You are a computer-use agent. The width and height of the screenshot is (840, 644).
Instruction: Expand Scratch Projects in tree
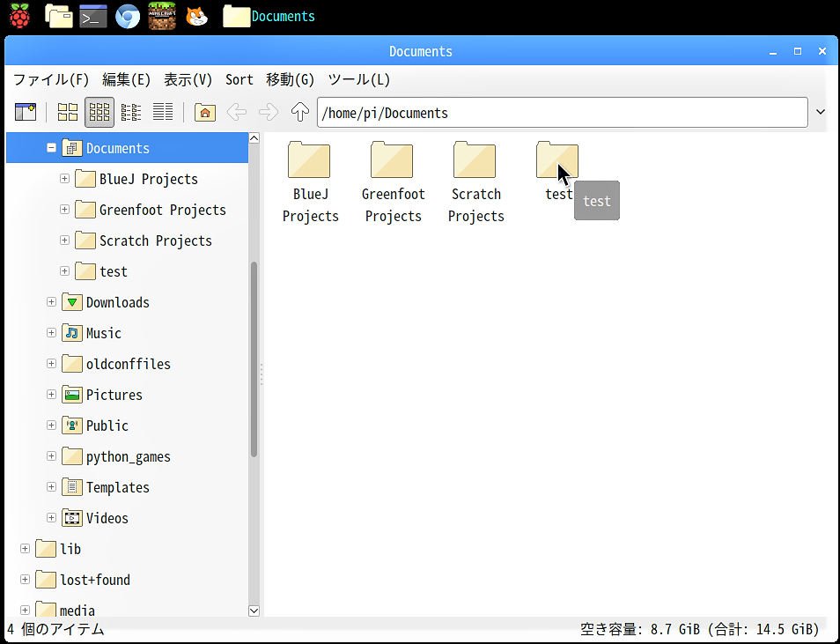click(x=65, y=241)
